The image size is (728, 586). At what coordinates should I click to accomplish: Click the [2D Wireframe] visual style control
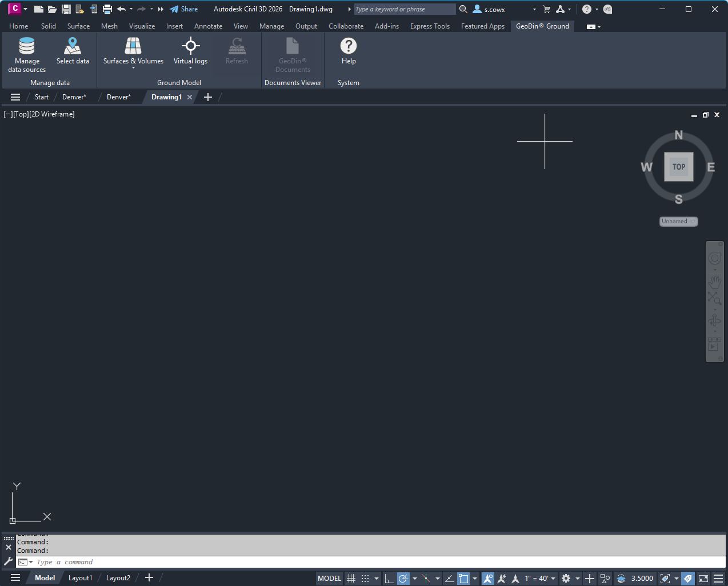tap(52, 114)
